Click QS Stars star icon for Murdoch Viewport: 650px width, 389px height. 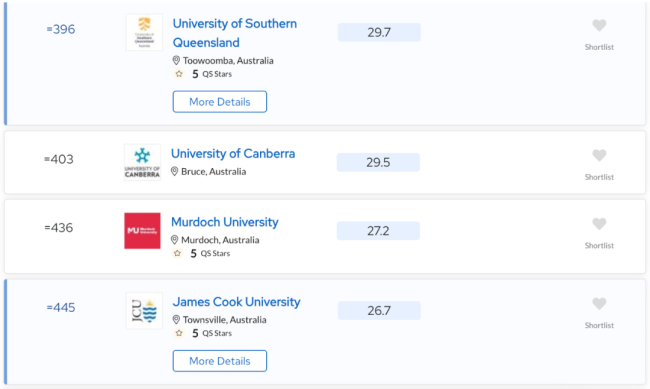click(177, 253)
